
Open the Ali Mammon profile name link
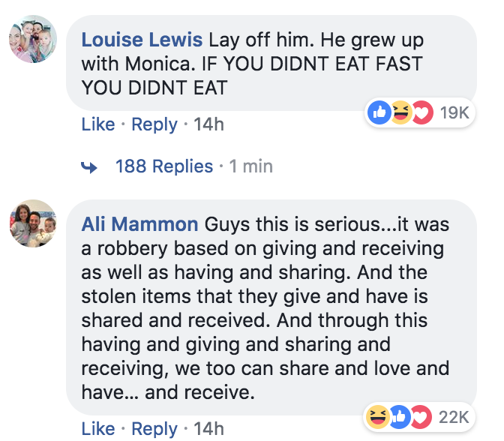pos(139,224)
